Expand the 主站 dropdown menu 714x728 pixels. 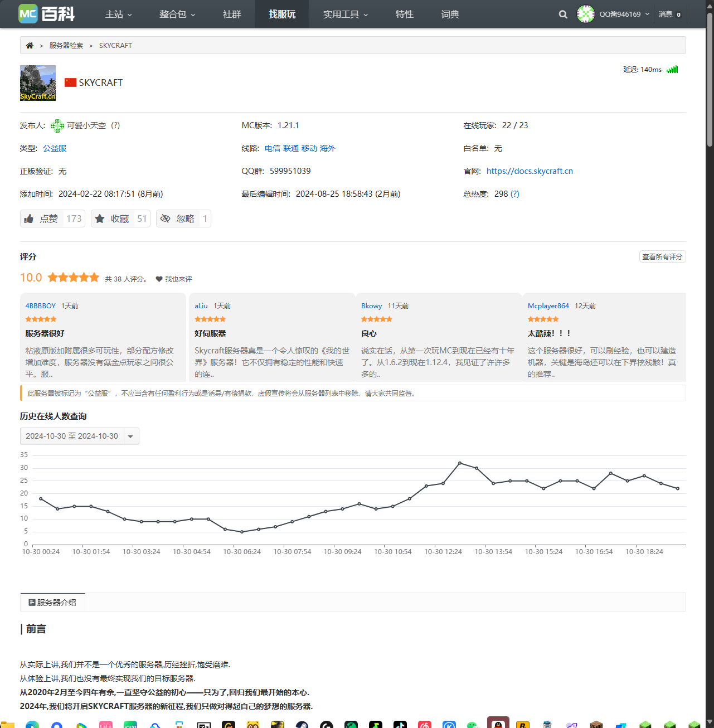(119, 14)
